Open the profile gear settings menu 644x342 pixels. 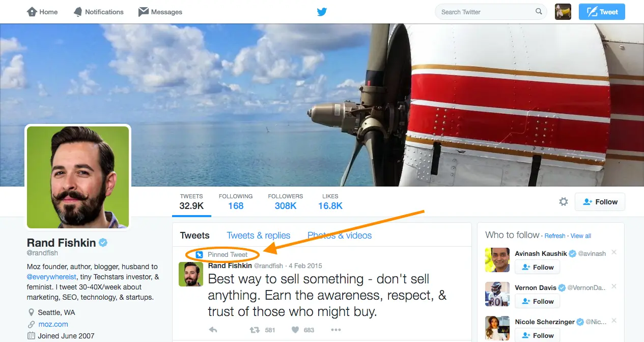point(564,202)
